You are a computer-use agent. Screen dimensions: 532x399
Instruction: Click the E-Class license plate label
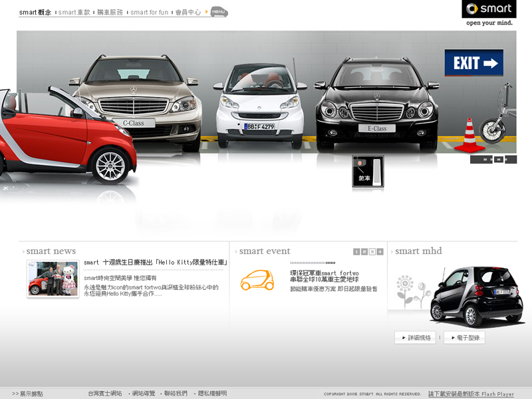pyautogui.click(x=377, y=128)
